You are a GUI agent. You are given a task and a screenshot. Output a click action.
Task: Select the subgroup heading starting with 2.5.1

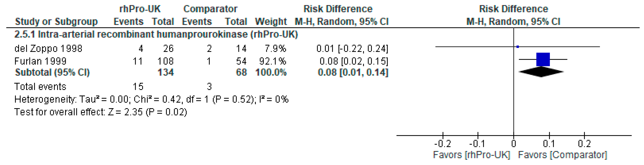coord(156,34)
